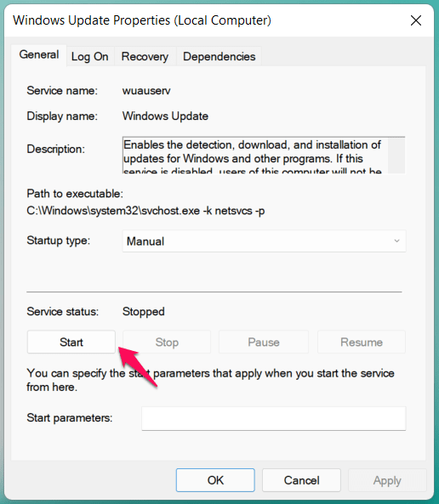The image size is (439, 504).
Task: Open the Recovery tab
Action: [x=145, y=57]
